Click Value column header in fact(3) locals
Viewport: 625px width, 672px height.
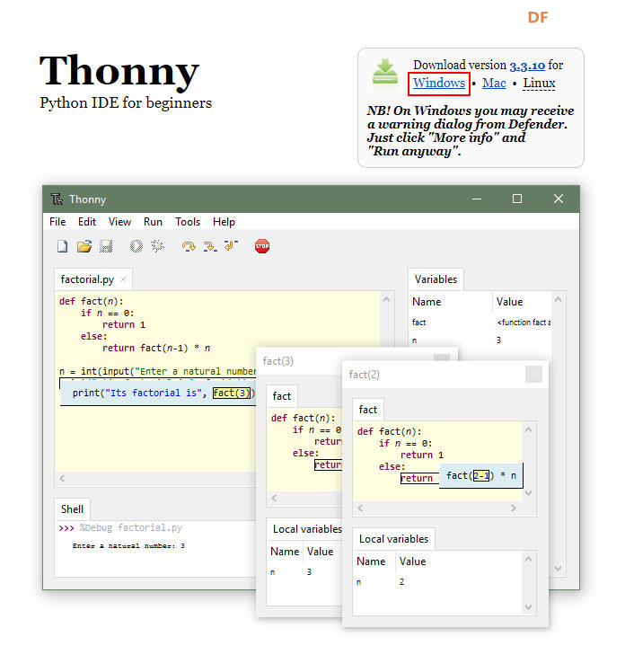tap(323, 552)
